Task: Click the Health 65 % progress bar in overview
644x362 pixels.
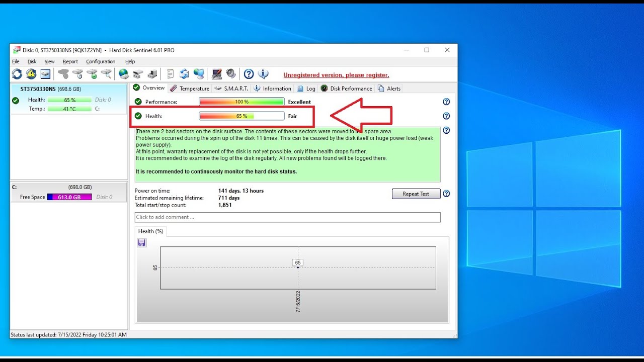Action: (x=242, y=116)
